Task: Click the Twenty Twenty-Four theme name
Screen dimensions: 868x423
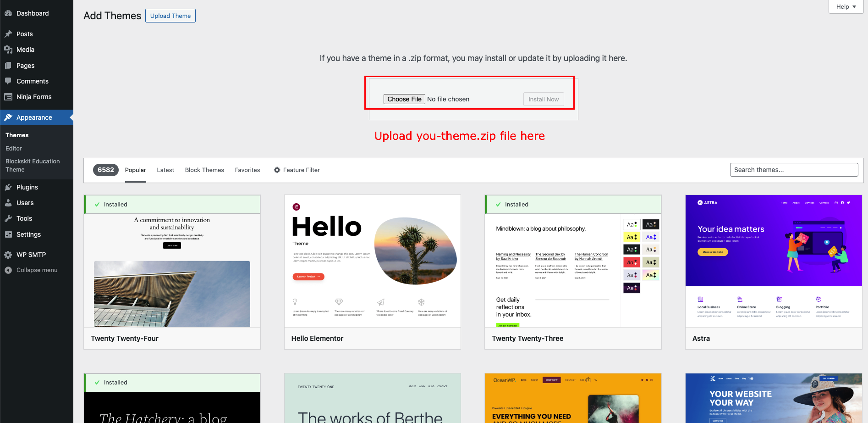Action: point(125,339)
